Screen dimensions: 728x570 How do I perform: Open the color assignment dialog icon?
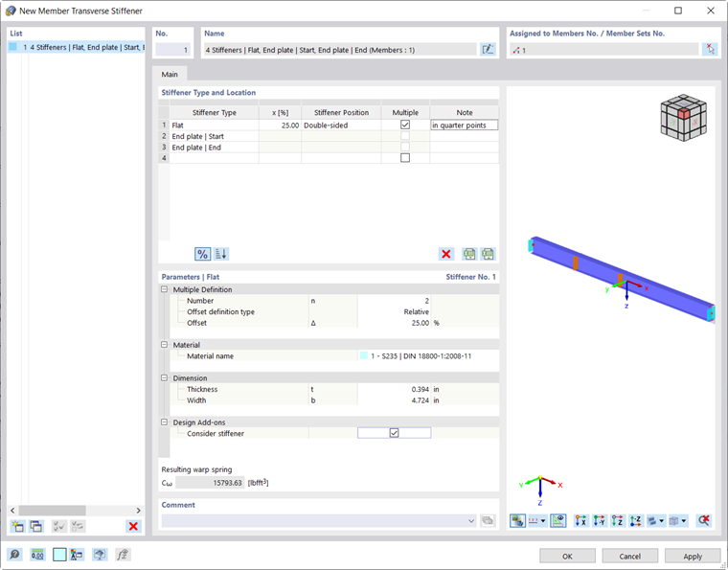(77, 555)
